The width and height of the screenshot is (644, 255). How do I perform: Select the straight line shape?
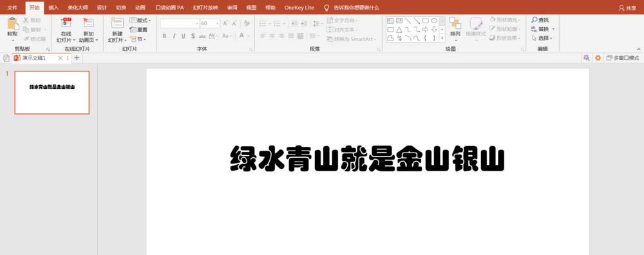coord(408,21)
